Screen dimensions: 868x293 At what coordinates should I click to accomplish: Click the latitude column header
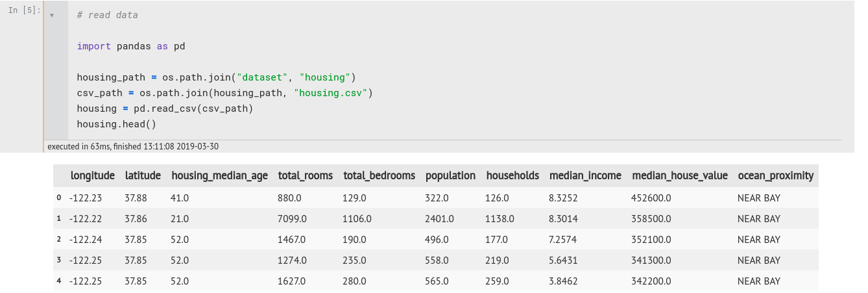[143, 175]
